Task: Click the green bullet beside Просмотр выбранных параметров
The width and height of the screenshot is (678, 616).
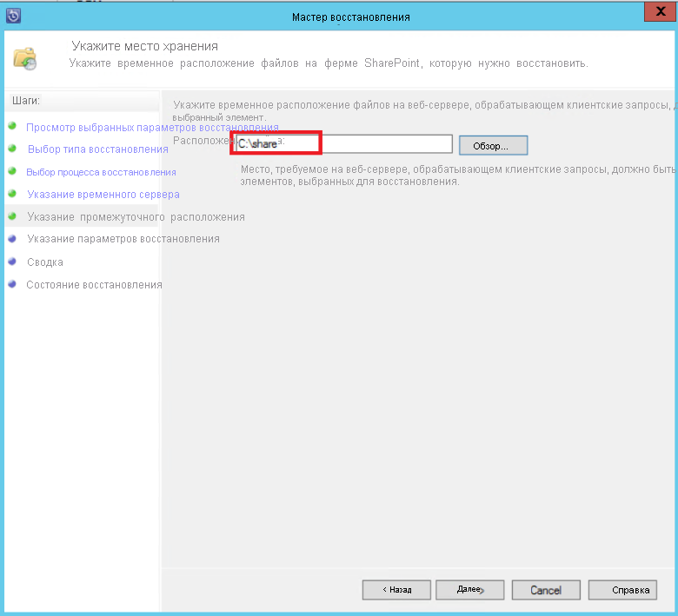Action: (12, 126)
